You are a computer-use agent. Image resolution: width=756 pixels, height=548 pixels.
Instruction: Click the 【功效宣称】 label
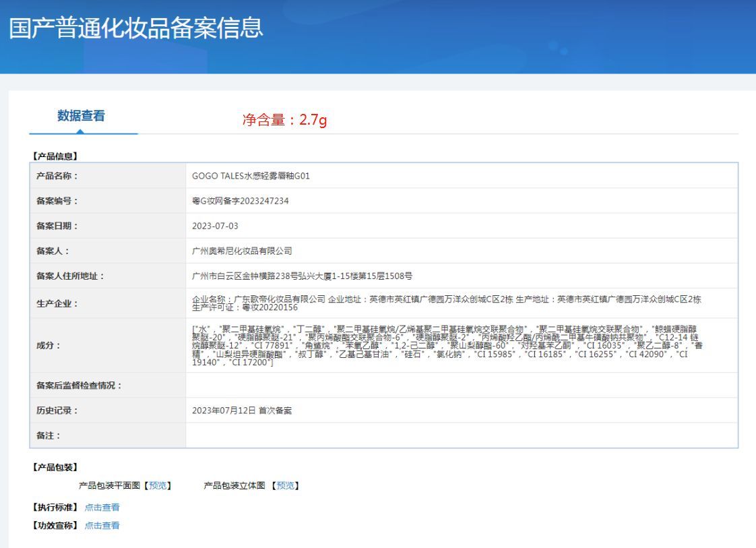[x=55, y=525]
